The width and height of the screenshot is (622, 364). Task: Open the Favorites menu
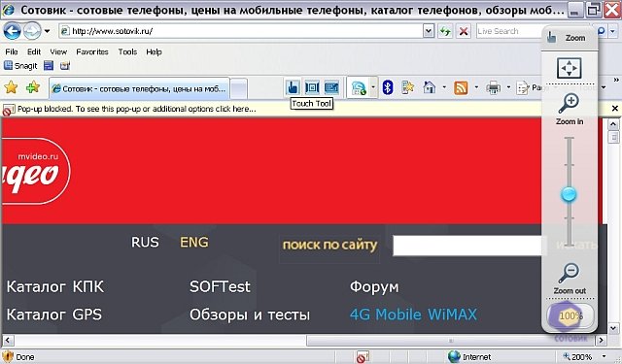(92, 51)
